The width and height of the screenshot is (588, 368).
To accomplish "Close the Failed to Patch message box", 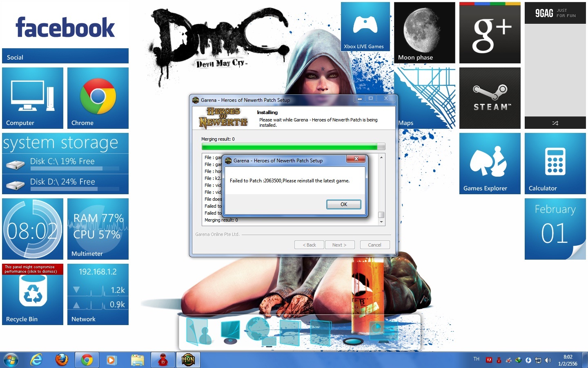I will (356, 159).
